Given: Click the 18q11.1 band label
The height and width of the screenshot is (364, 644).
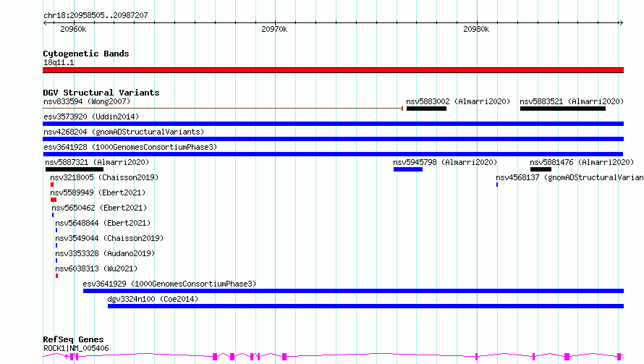Looking at the screenshot, I should [59, 62].
